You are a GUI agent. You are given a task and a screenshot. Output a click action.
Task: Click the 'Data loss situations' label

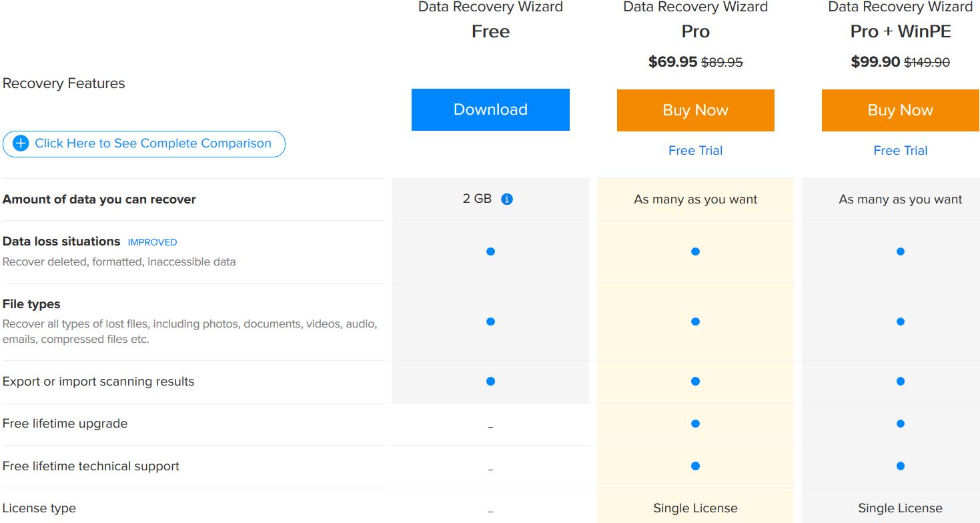coord(61,241)
